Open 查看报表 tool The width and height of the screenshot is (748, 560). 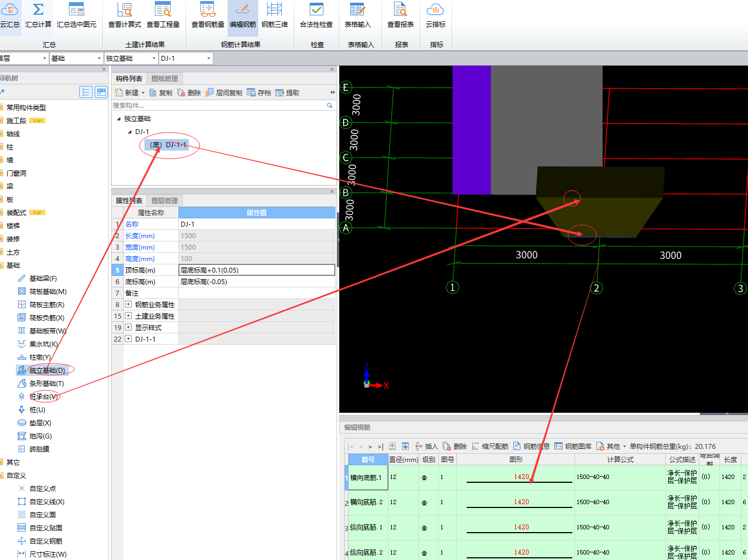(x=401, y=16)
